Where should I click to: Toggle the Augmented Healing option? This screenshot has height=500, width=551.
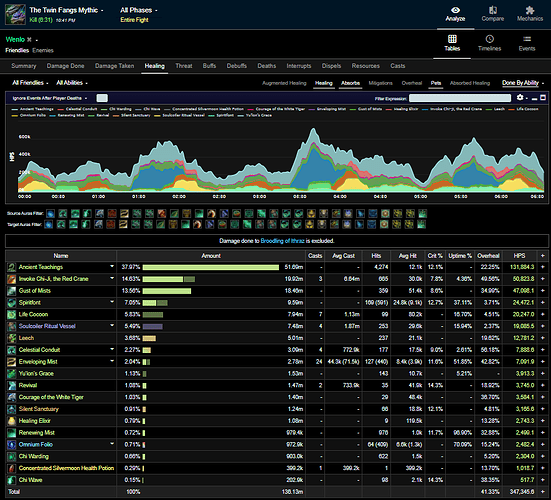(x=284, y=83)
